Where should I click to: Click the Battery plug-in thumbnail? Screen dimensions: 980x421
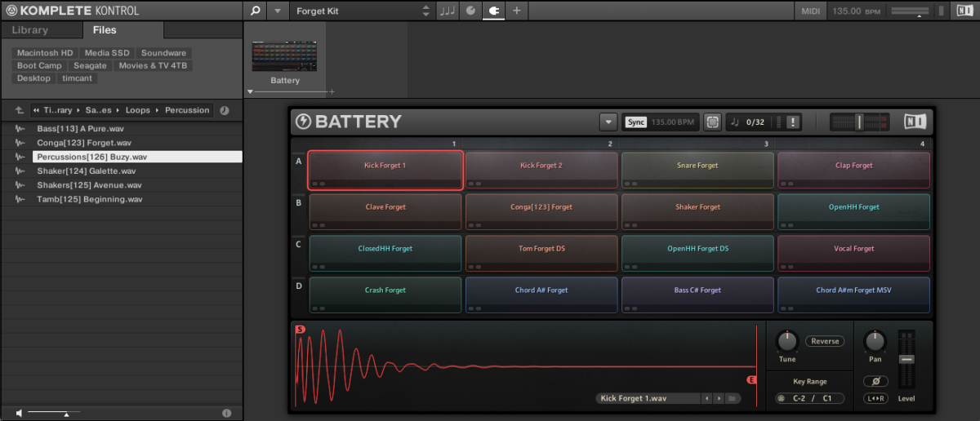pyautogui.click(x=285, y=55)
